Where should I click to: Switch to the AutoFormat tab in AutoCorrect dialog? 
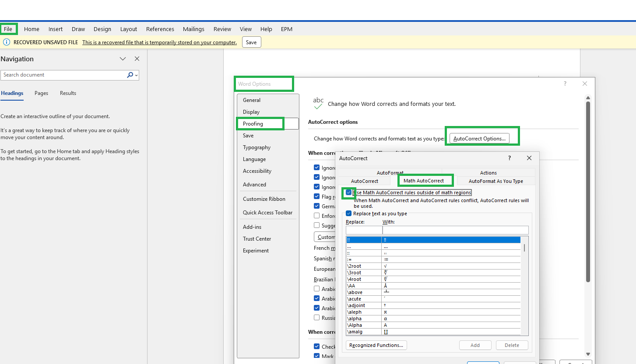pos(390,172)
